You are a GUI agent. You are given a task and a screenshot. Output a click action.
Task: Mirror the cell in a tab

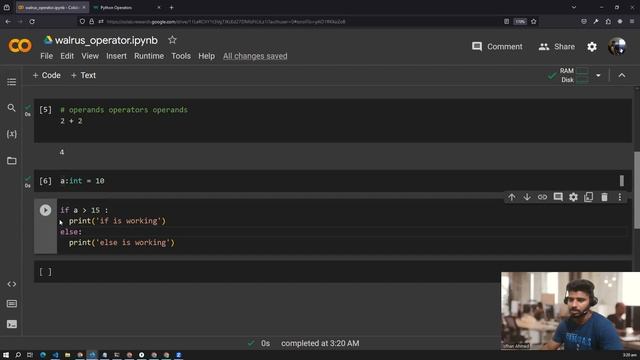click(589, 197)
